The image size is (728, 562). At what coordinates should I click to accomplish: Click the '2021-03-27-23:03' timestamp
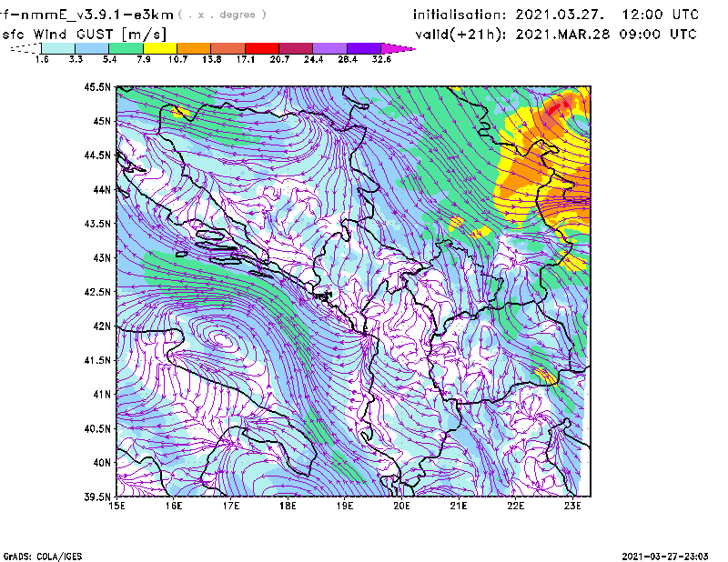click(x=665, y=557)
